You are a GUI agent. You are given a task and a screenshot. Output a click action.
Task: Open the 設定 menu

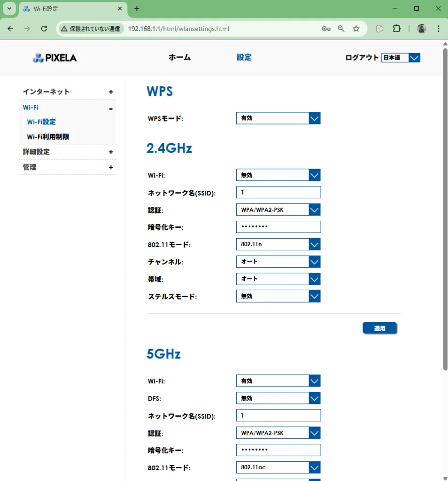244,57
